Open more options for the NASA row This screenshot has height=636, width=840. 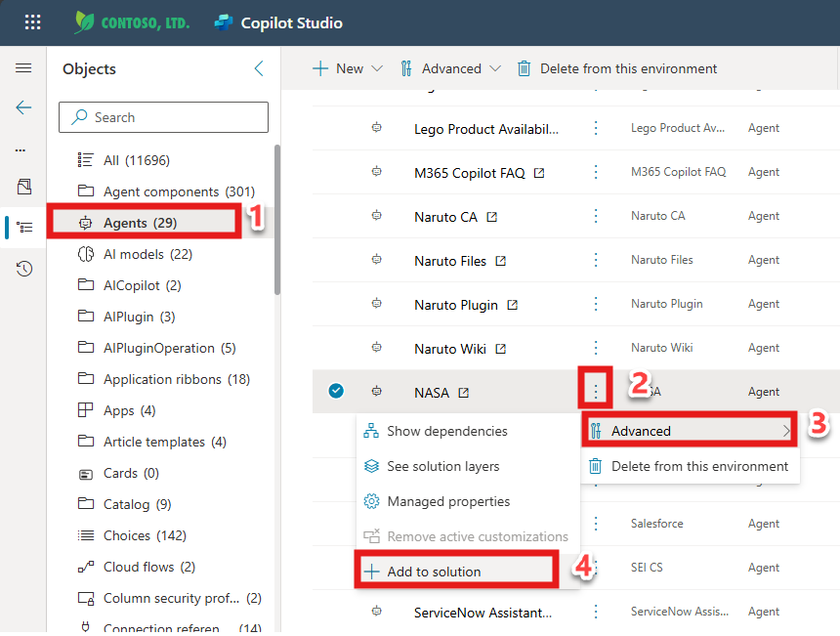coord(596,392)
